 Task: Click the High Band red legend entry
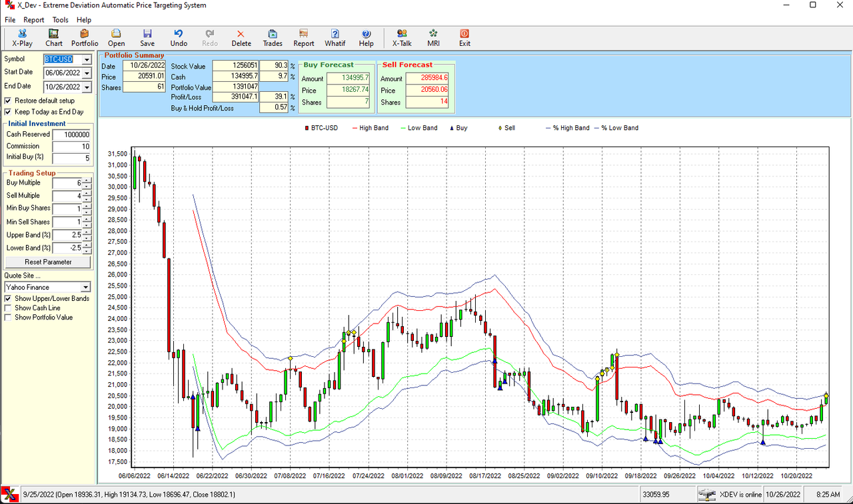tap(370, 128)
